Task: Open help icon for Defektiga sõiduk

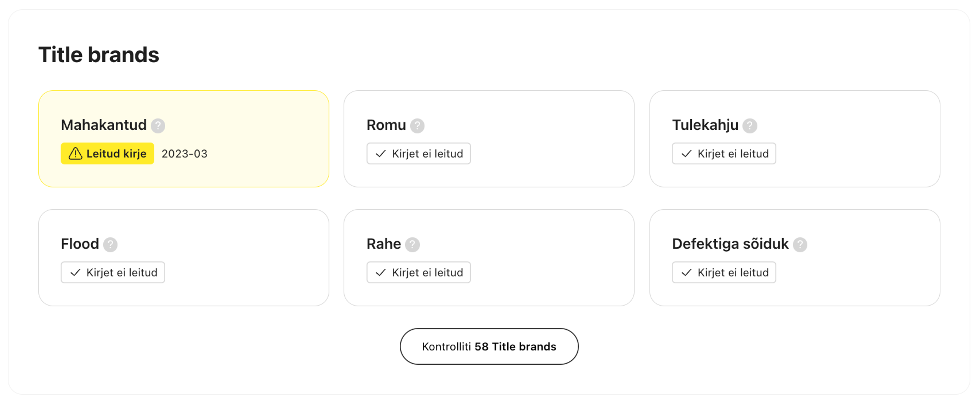Action: coord(800,244)
